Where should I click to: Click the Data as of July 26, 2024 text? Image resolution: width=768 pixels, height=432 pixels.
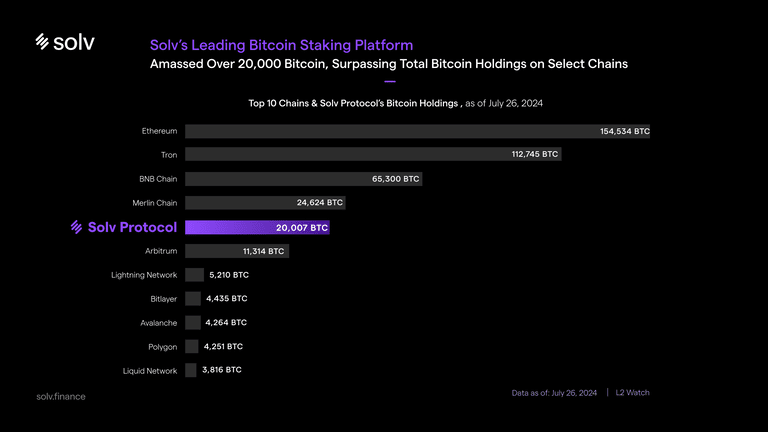(554, 393)
